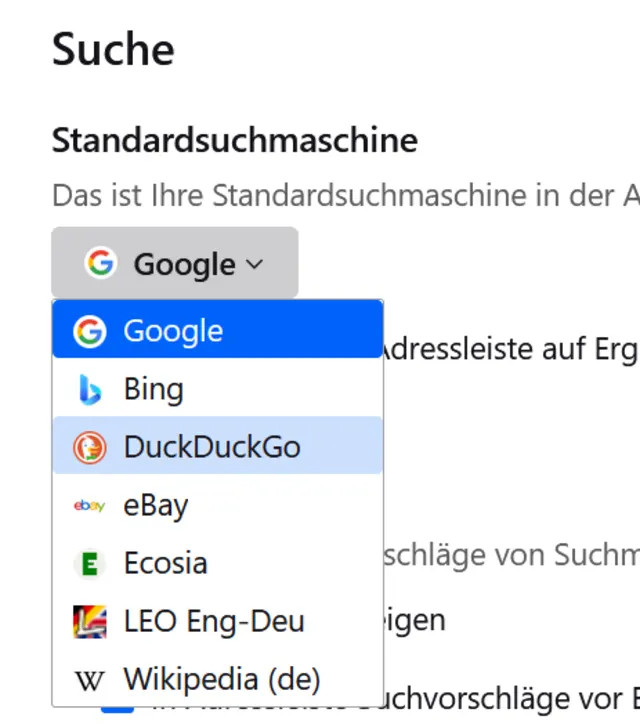Select DuckDuckGo from the list

pyautogui.click(x=211, y=447)
